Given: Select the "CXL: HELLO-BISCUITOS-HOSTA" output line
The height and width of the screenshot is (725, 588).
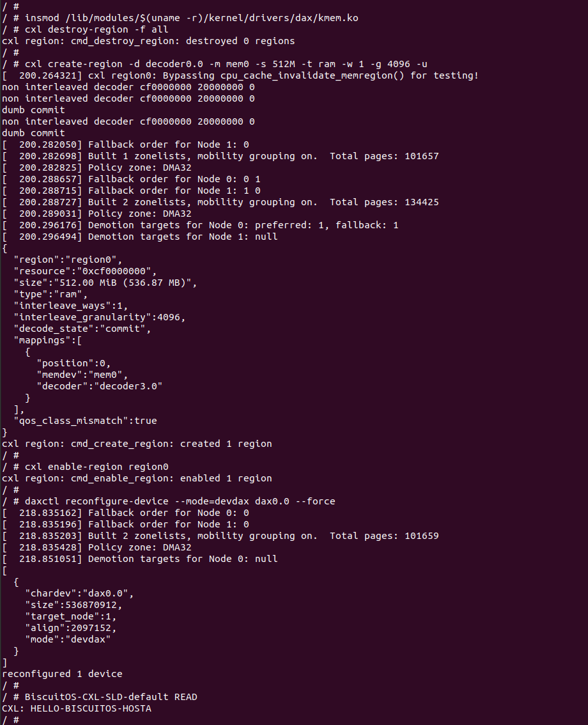Looking at the screenshot, I should pyautogui.click(x=76, y=708).
